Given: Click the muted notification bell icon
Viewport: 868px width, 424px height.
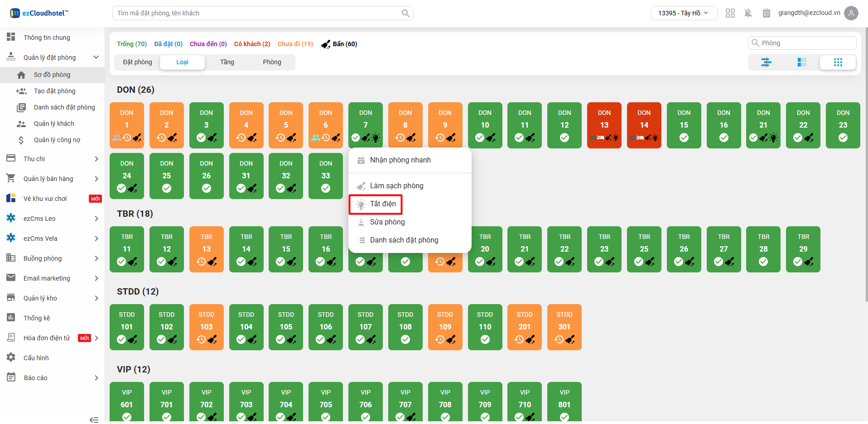Looking at the screenshot, I should (x=748, y=13).
